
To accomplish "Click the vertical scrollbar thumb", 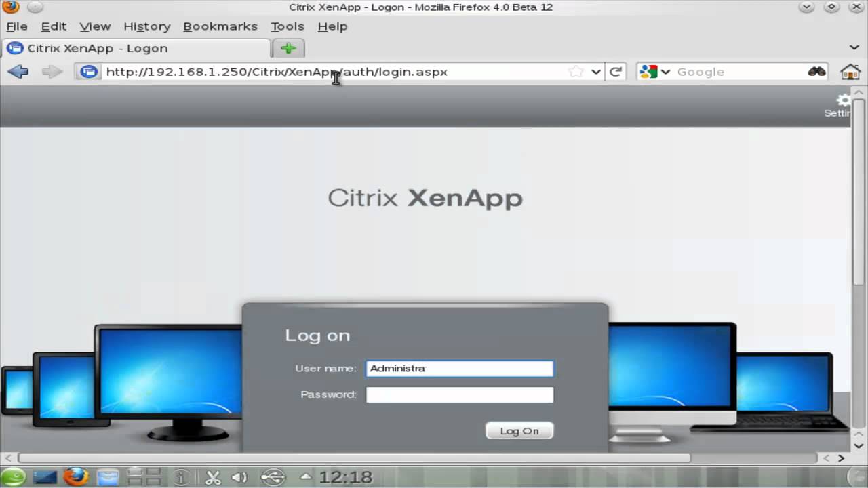I will click(859, 193).
